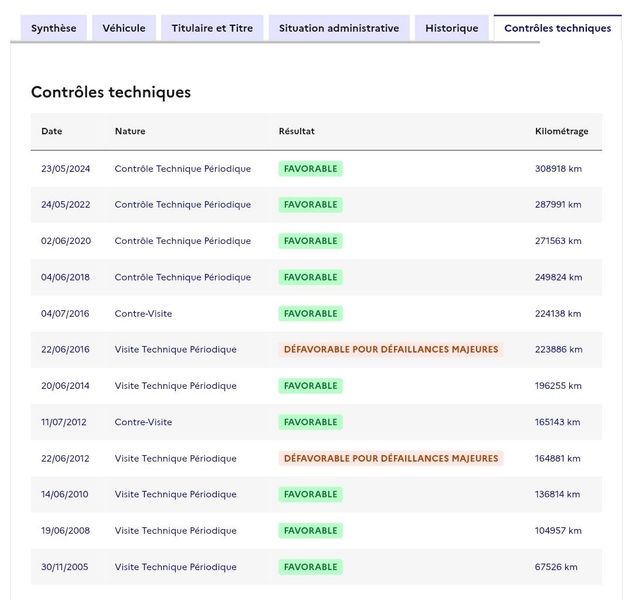Click the Date column header
The width and height of the screenshot is (633, 600).
click(x=52, y=131)
